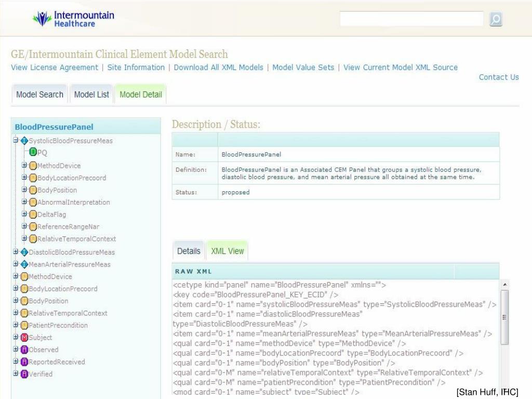
Task: Click SystolicBloodPressureMeas blue diamond icon
Action: click(24, 140)
